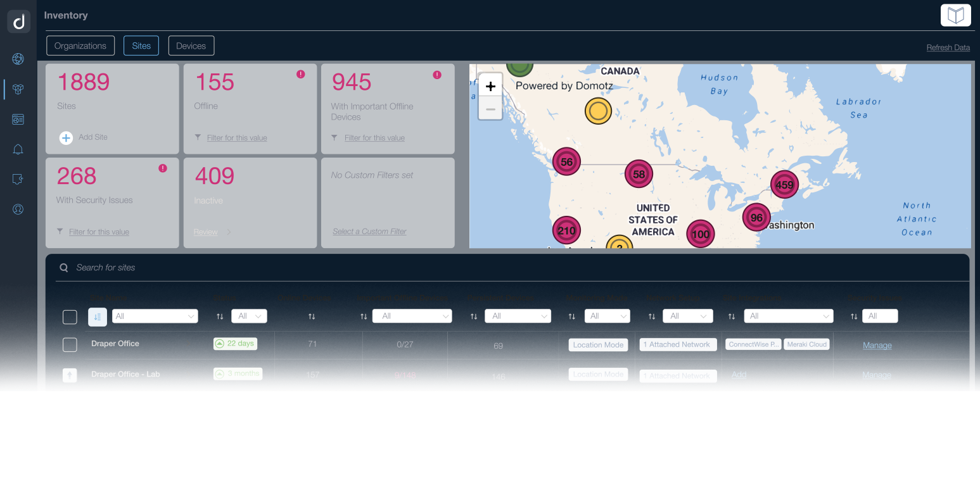This screenshot has width=980, height=481.
Task: Open the Inventory cube icon in sidebar
Action: (x=18, y=89)
